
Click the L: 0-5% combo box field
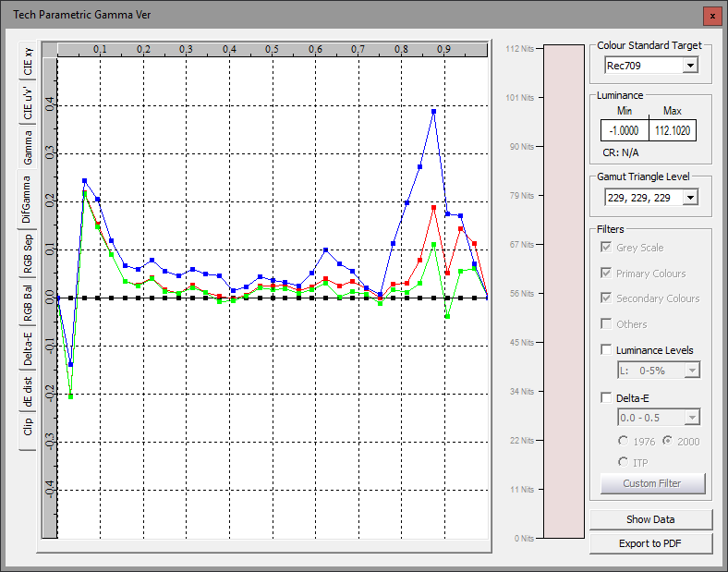click(659, 371)
